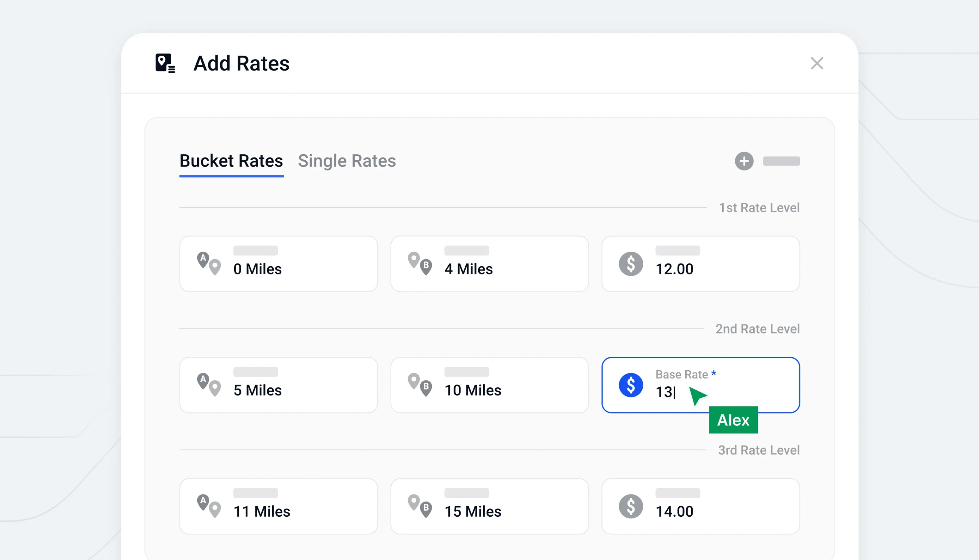This screenshot has width=979, height=560.
Task: Focus the Base Rate field showing 13
Action: point(700,385)
